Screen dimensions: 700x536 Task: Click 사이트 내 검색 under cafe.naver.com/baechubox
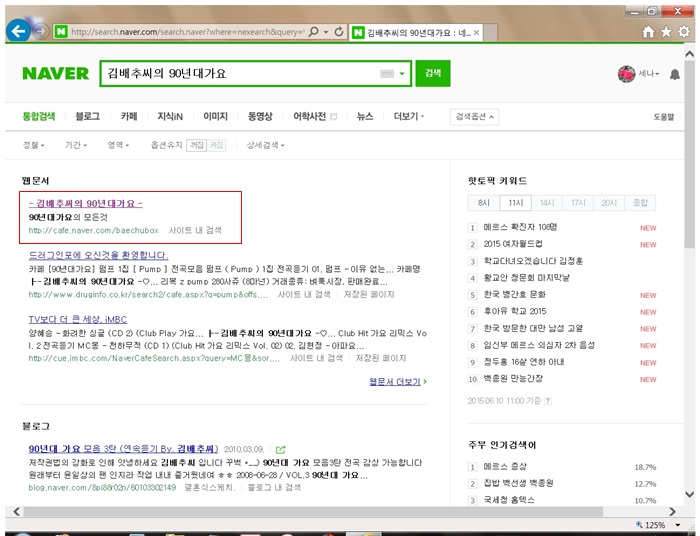pyautogui.click(x=195, y=230)
